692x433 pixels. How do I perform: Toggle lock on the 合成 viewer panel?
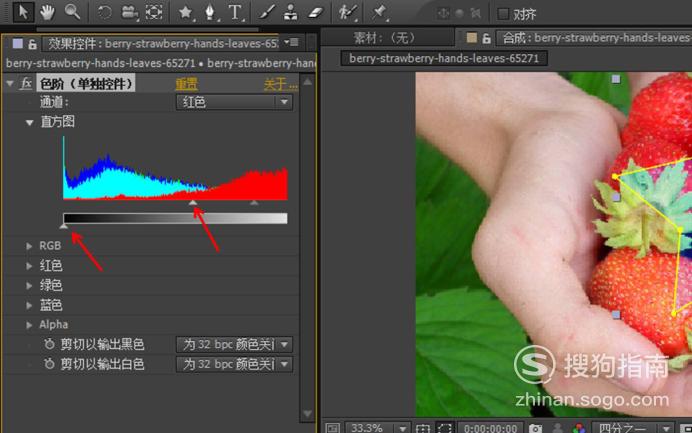pos(486,38)
